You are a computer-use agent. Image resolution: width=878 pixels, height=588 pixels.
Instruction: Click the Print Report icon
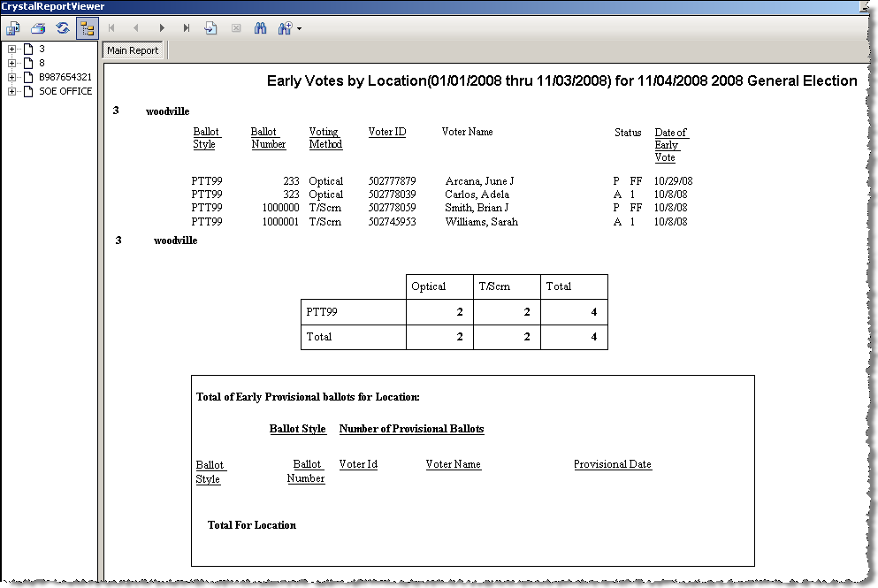tap(37, 28)
